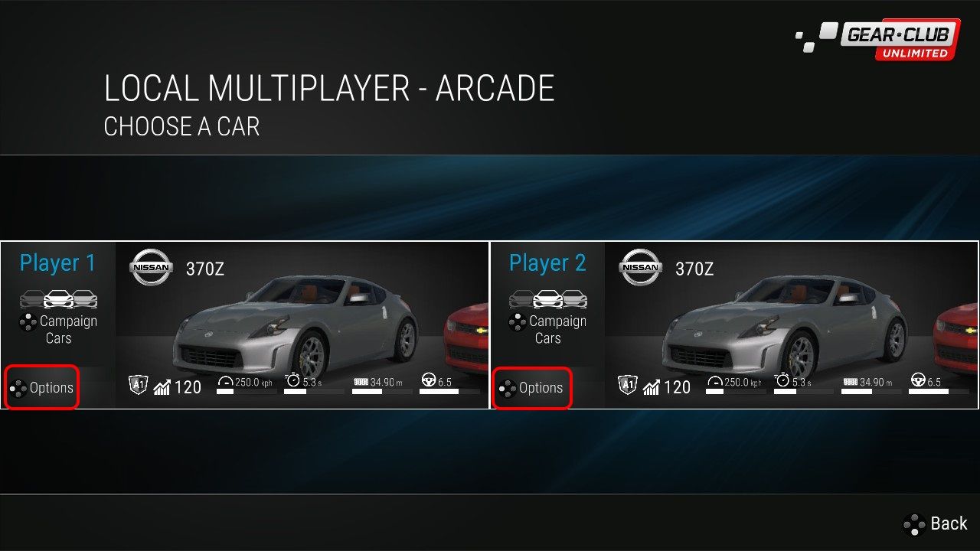Go Back using the bottom-right button
This screenshot has height=551, width=980.
(935, 523)
